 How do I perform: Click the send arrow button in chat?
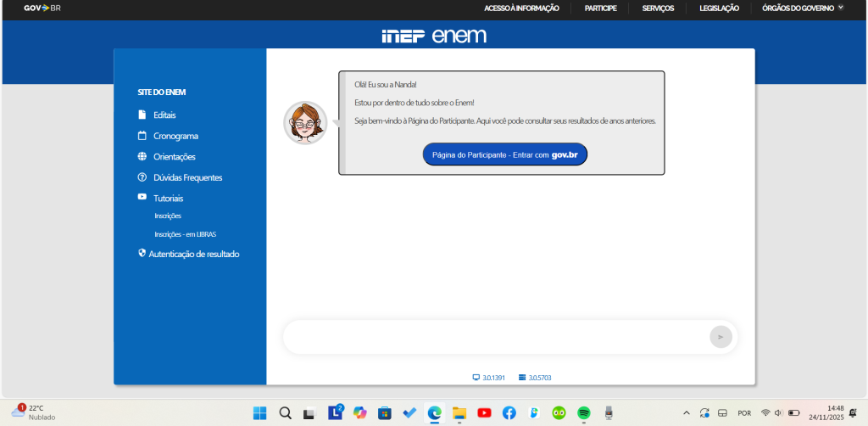click(x=721, y=337)
